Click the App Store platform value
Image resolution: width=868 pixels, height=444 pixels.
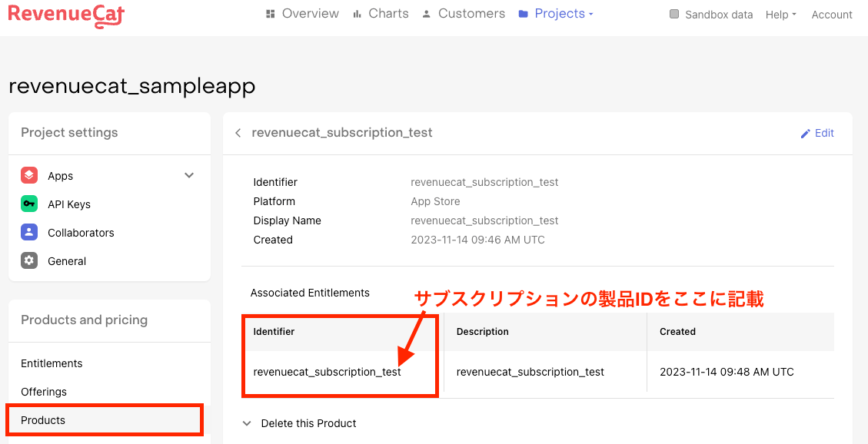tap(435, 201)
